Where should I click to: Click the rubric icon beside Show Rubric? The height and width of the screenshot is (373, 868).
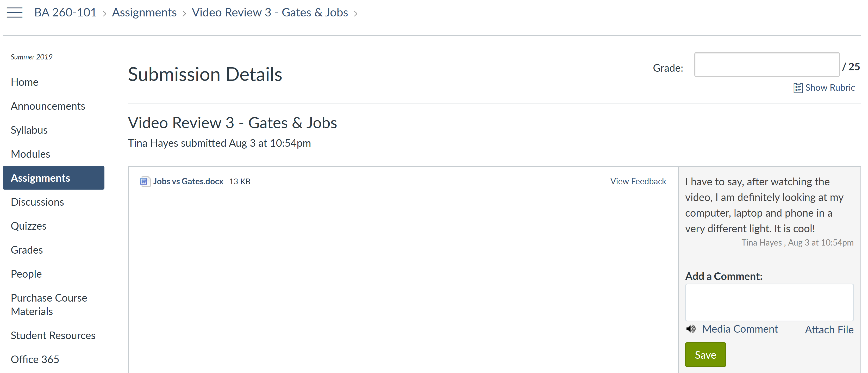(x=798, y=88)
